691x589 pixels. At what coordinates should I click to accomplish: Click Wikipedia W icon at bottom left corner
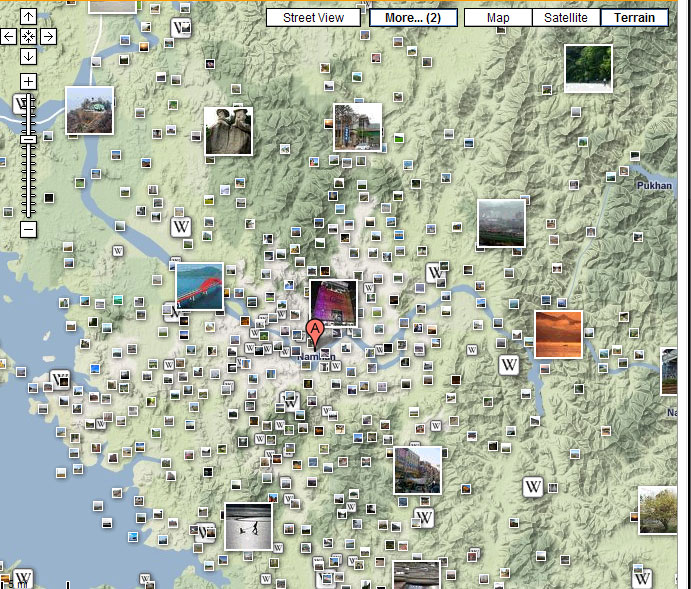click(23, 578)
